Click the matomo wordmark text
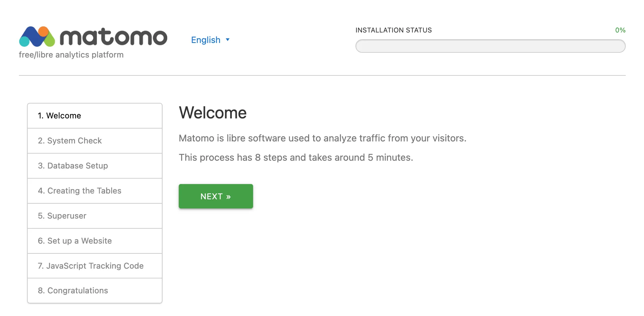Screen dimensions: 644x316 click(114, 37)
